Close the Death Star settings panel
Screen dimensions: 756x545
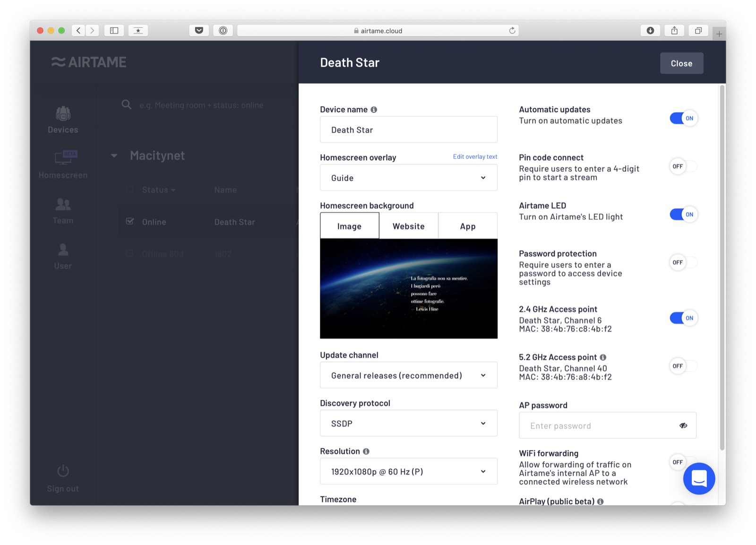[681, 63]
